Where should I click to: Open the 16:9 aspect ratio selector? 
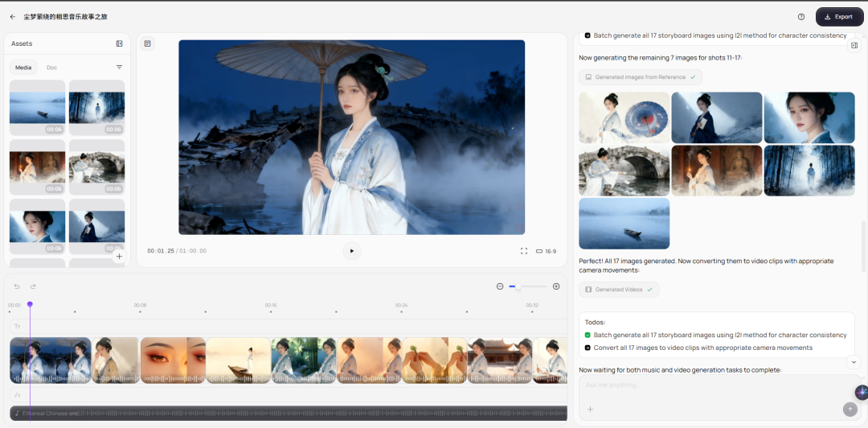[x=546, y=251]
